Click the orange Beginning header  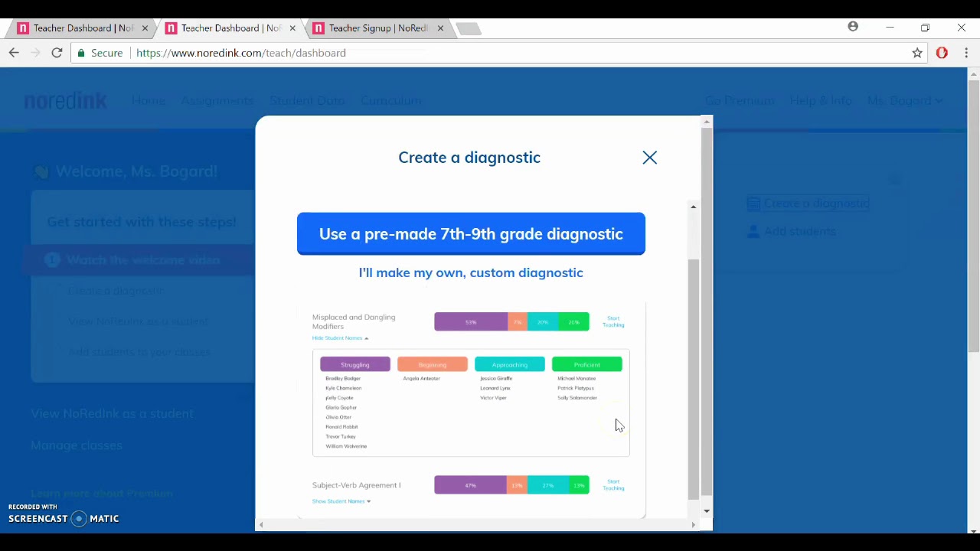coord(433,364)
